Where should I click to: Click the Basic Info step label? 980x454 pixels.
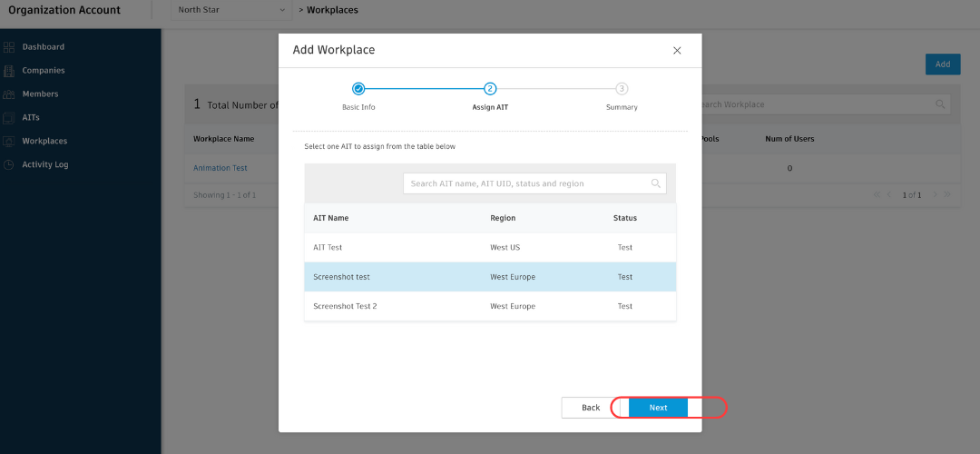point(358,107)
